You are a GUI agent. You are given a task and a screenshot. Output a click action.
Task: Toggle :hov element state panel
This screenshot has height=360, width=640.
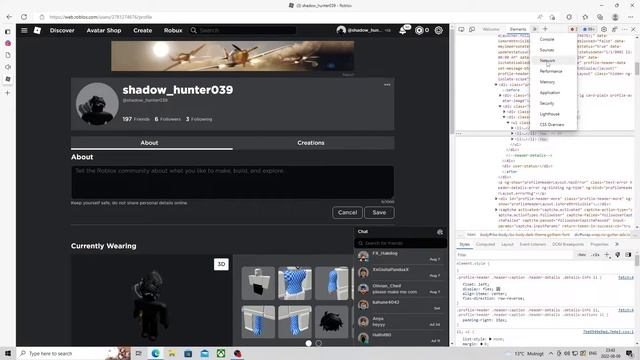click(582, 255)
